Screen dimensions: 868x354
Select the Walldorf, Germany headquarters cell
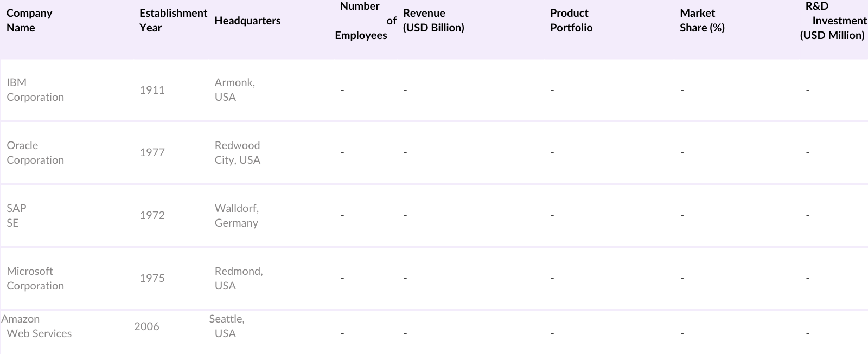[x=237, y=216]
